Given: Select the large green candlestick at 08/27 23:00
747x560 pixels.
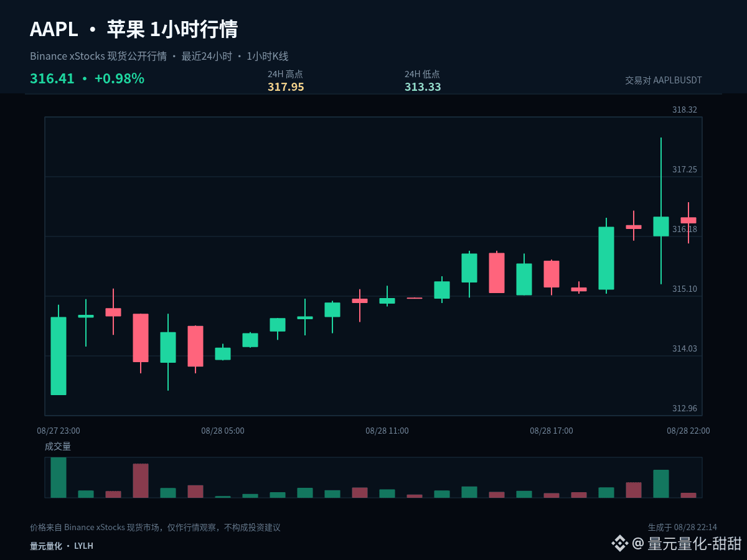Looking at the screenshot, I should 59,356.
